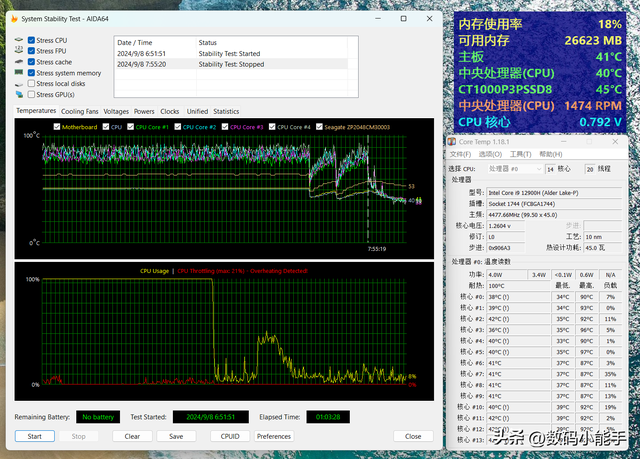Click the Stop button in AIDA64

tap(79, 436)
